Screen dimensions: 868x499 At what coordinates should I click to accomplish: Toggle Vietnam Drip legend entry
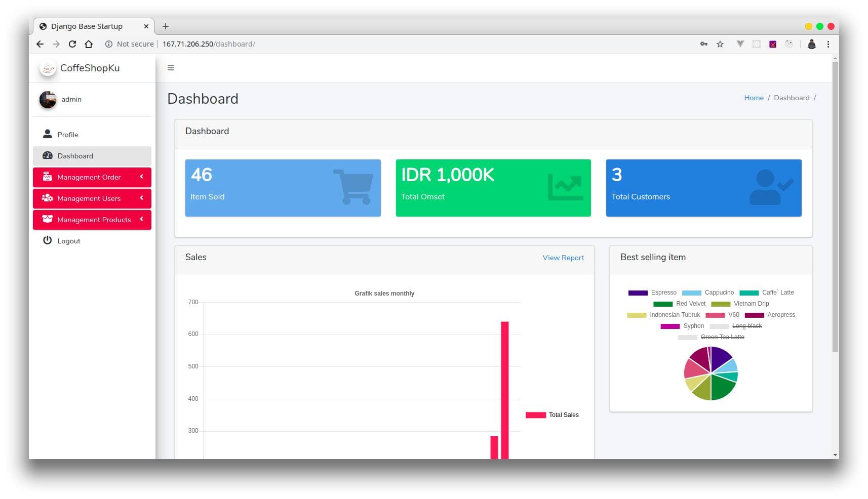(x=740, y=304)
